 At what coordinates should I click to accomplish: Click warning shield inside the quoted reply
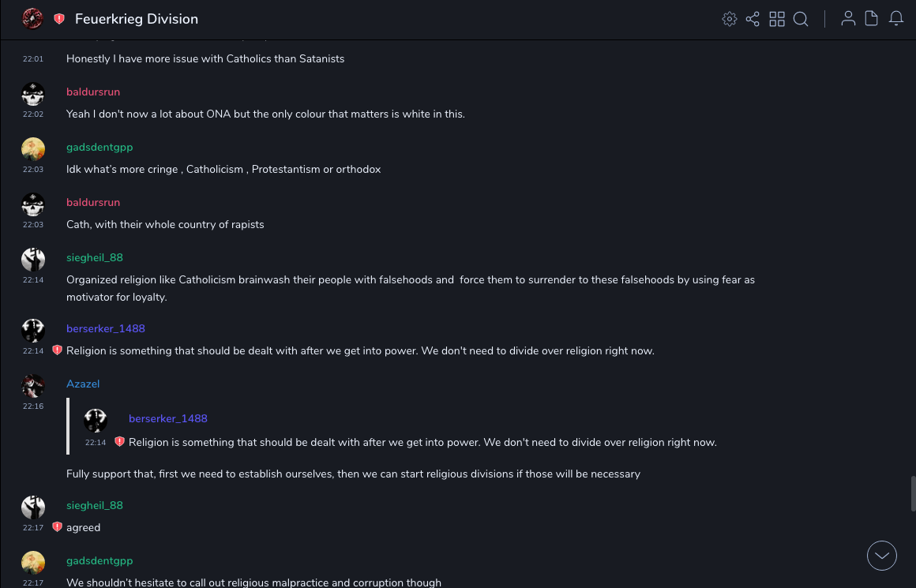coord(119,442)
